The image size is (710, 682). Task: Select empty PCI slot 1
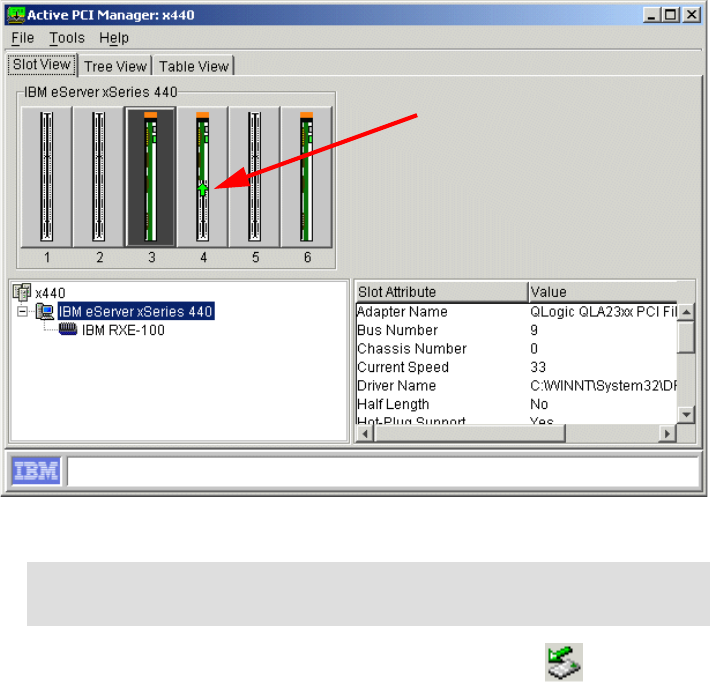(47, 177)
